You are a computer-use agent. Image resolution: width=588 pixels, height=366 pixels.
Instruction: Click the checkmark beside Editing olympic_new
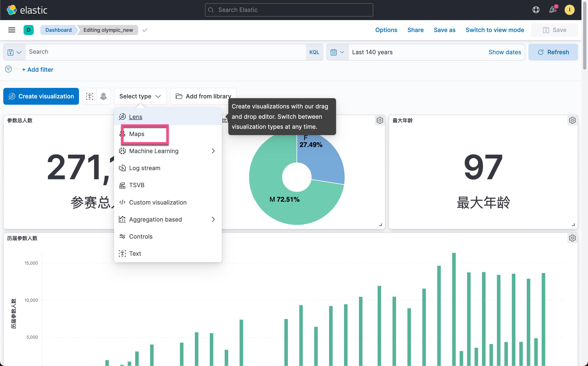tap(145, 30)
